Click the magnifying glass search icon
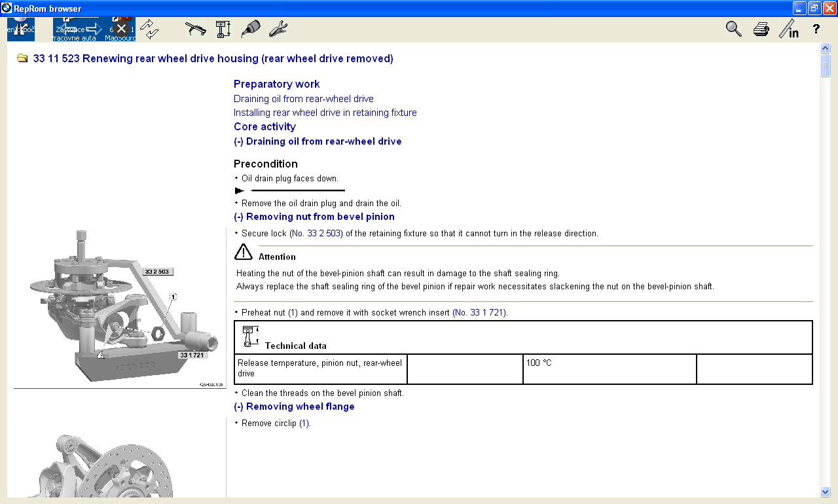 734,29
